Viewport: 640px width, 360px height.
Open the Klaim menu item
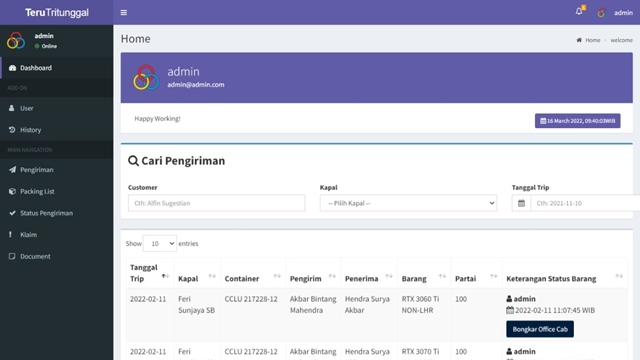pos(57,234)
